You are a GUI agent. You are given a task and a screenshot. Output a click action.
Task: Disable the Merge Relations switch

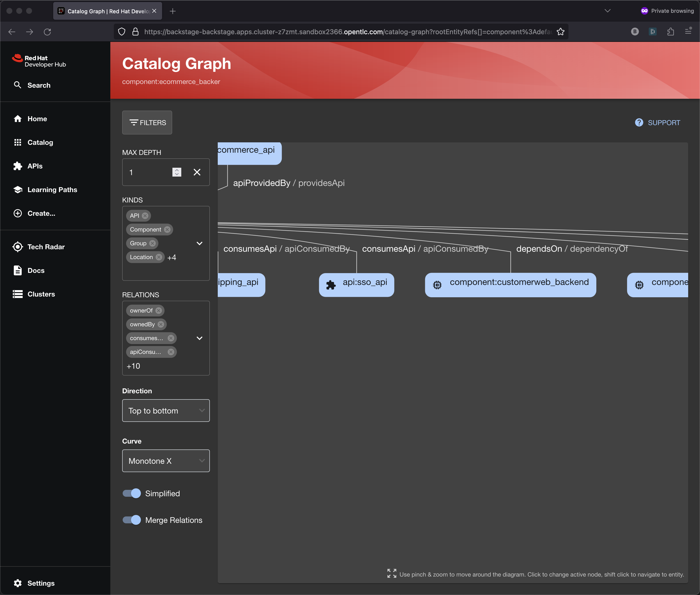(x=132, y=520)
